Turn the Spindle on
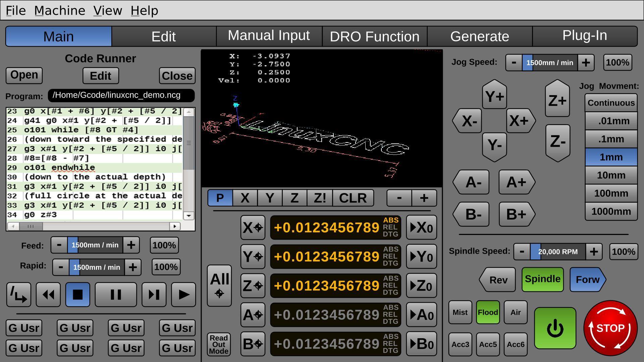Viewport: 644px width, 362px height. point(542,279)
